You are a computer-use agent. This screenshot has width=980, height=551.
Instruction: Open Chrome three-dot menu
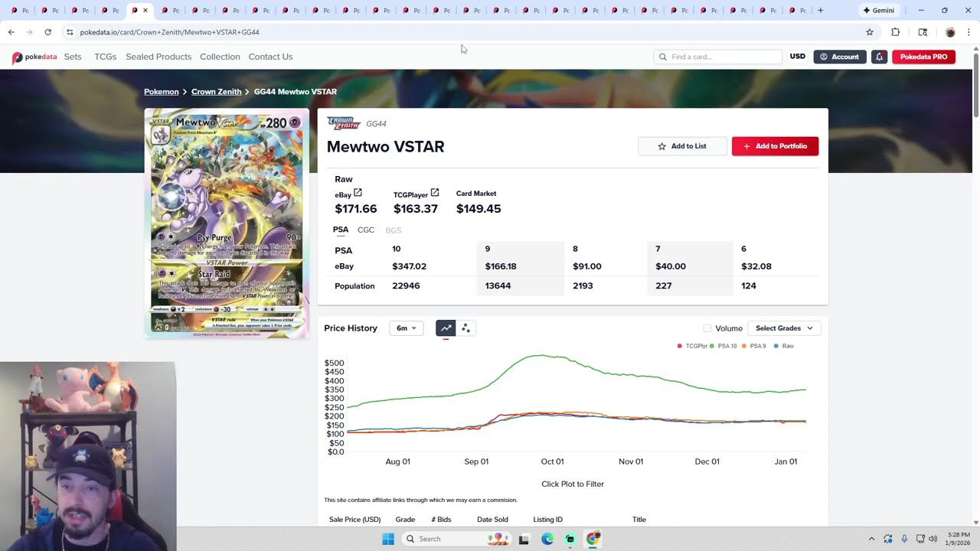click(969, 32)
